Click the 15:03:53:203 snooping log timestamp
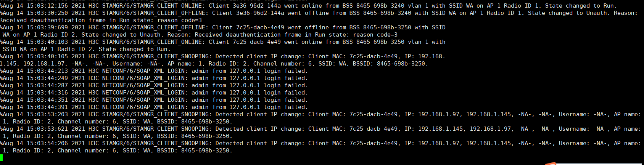The image size is (644, 165). pyautogui.click(x=47, y=114)
